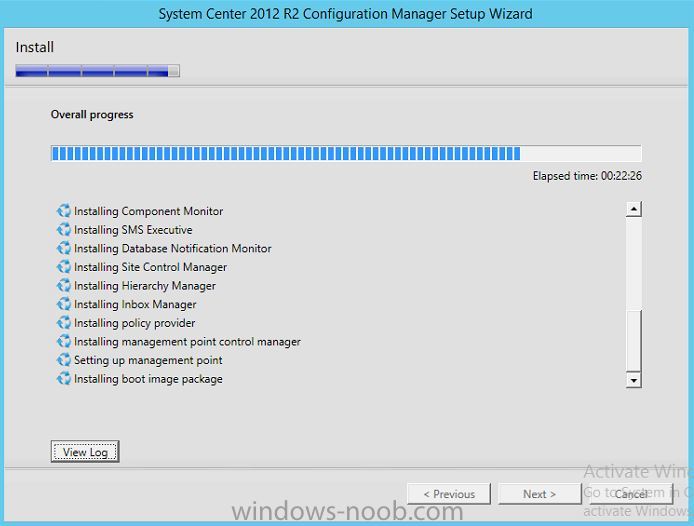This screenshot has height=526, width=694.
Task: Select the Installing Database Notification Monitor text
Action: (173, 248)
